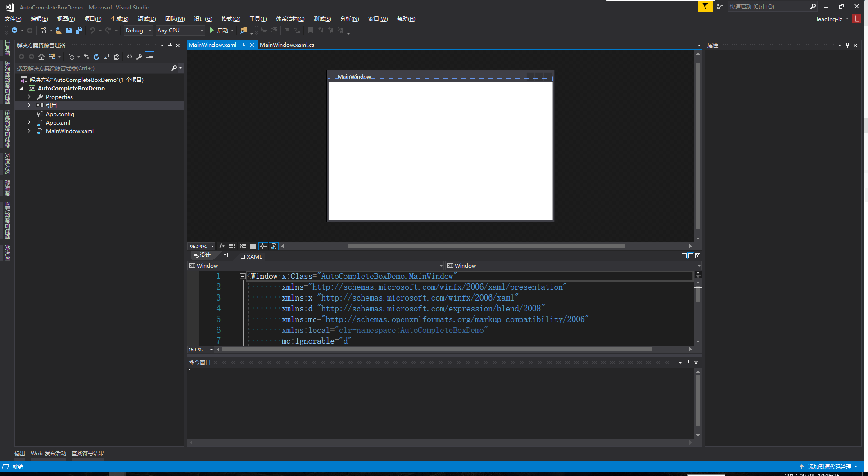Viewport: 868px width, 476px height.
Task: Expand the App.xaml tree node
Action: [x=29, y=122]
